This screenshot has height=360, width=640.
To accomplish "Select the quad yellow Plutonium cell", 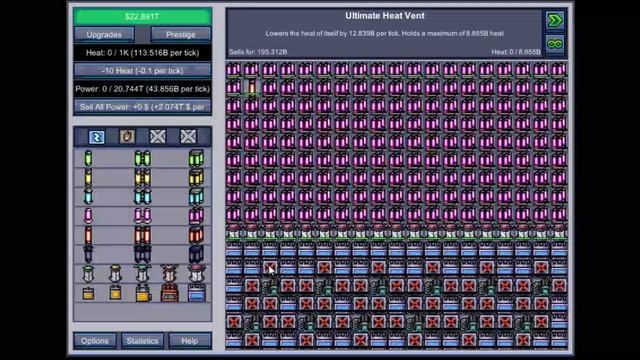I will click(x=196, y=178).
